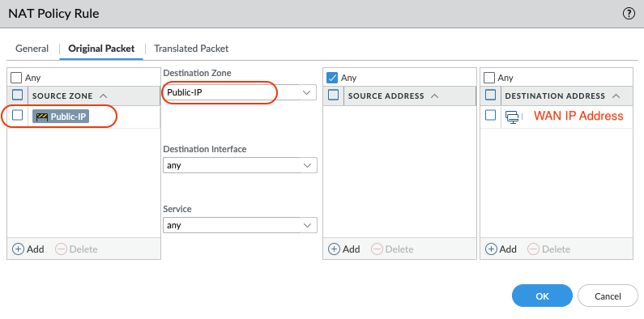The image size is (644, 319).
Task: Click the help question mark icon
Action: pos(629,14)
